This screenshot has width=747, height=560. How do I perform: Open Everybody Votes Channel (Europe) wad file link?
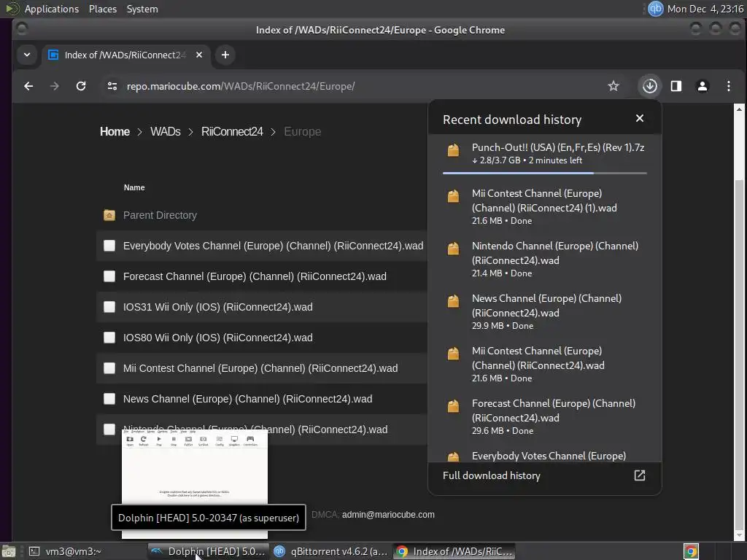(273, 246)
